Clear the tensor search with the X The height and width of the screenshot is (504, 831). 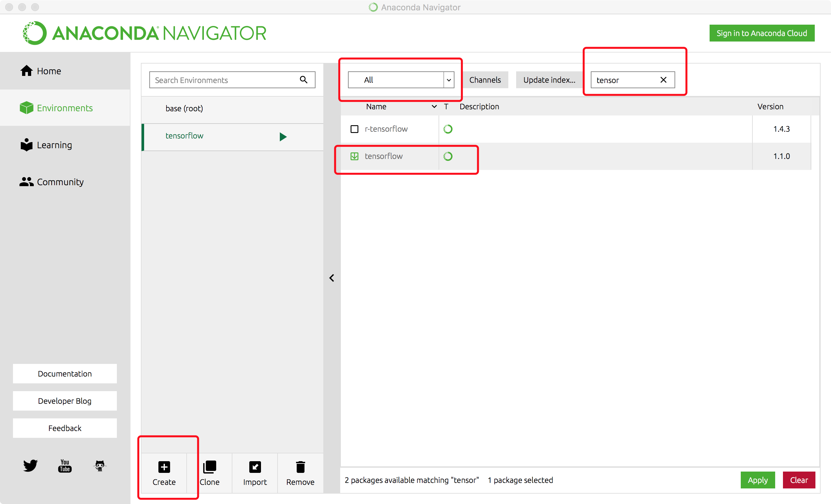click(663, 80)
